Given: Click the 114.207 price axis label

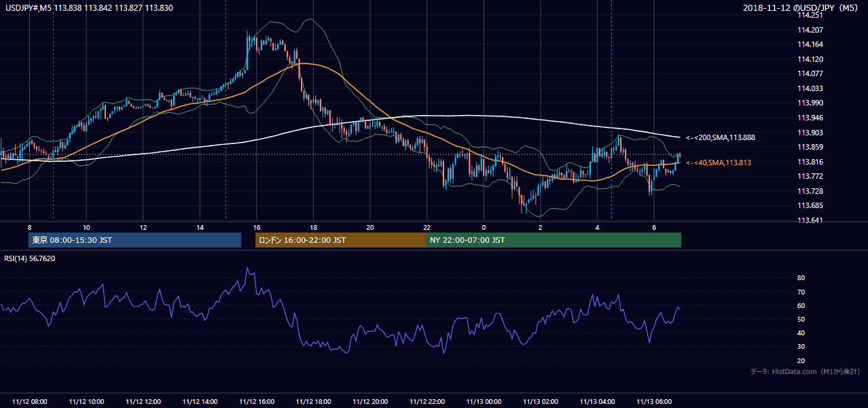Looking at the screenshot, I should 810,30.
